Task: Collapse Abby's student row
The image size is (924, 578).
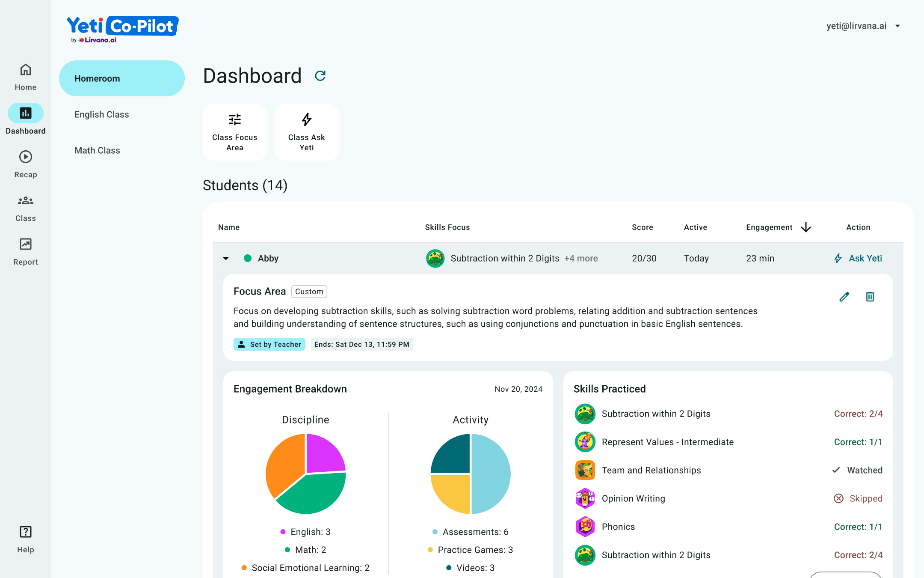Action: [226, 258]
